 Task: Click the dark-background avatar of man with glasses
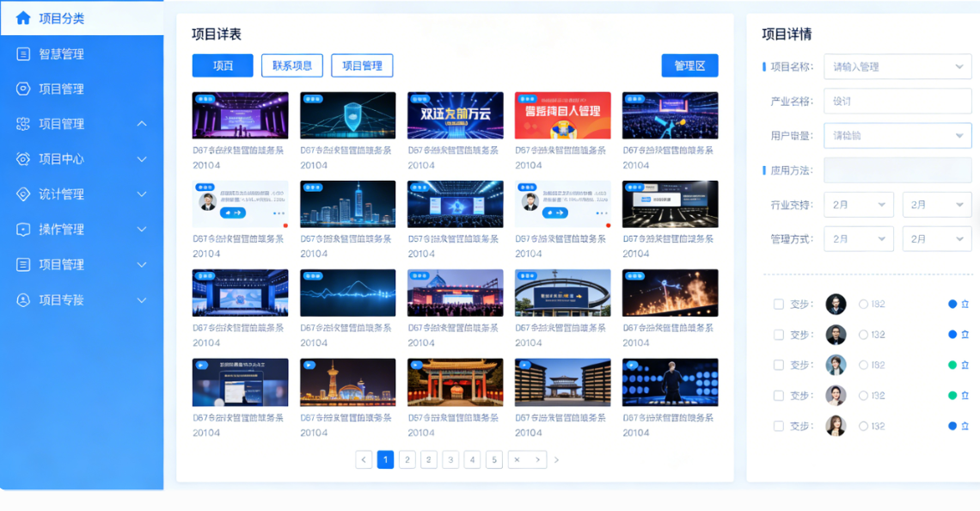836,304
